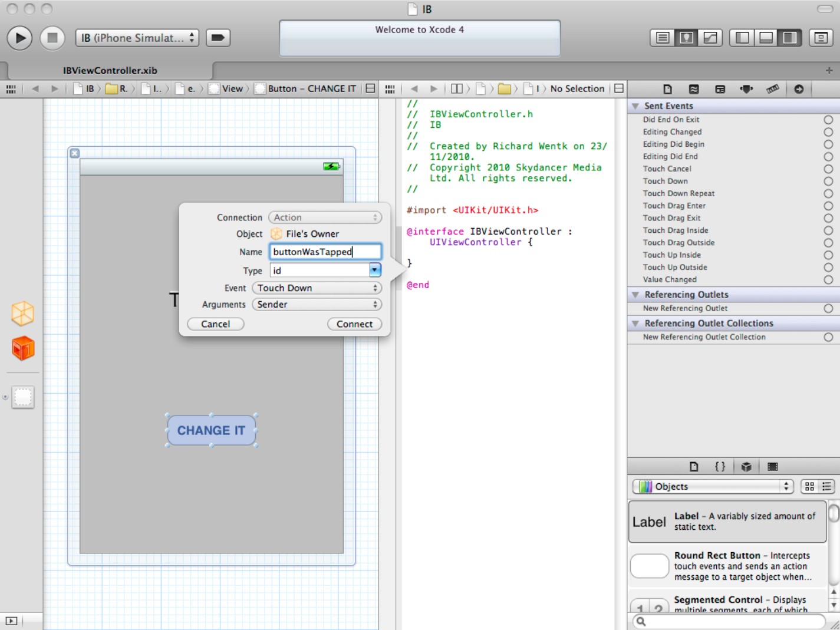
Task: Toggle the Navigator pane visibility
Action: click(x=742, y=38)
